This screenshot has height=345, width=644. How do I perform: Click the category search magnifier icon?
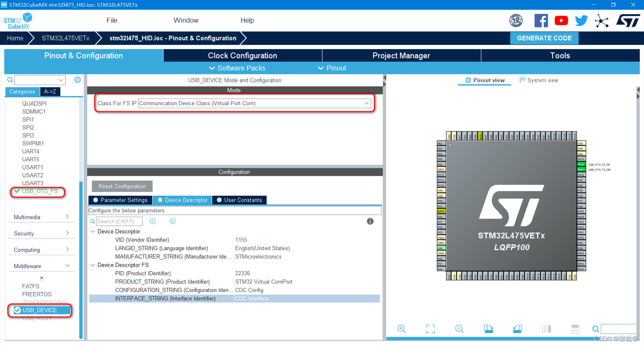(x=10, y=80)
